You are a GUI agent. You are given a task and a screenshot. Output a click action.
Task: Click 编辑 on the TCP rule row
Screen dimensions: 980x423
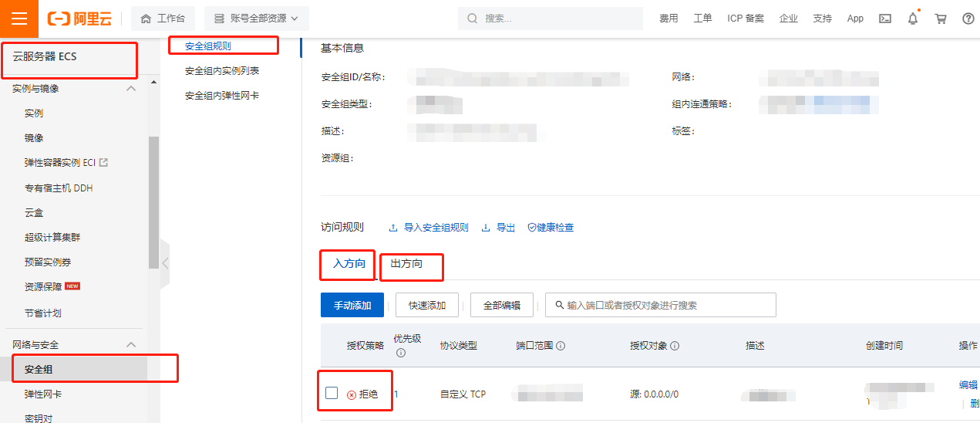coord(968,385)
